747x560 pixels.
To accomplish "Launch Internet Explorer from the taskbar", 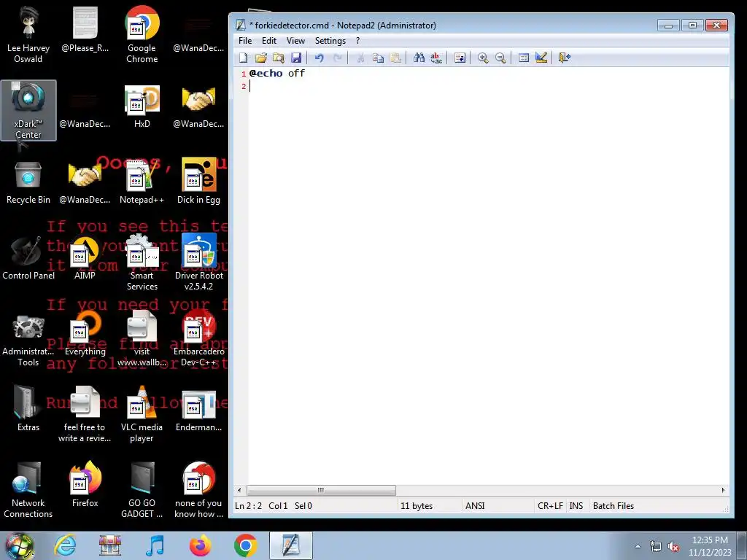I will [x=65, y=545].
